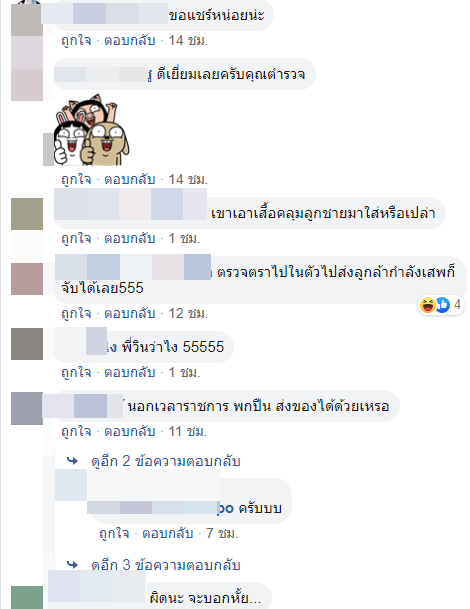Viewport: 470px width, 609px height.
Task: Reply to the comment "ขอแชร์หน่อยน่ะ"
Action: point(130,40)
